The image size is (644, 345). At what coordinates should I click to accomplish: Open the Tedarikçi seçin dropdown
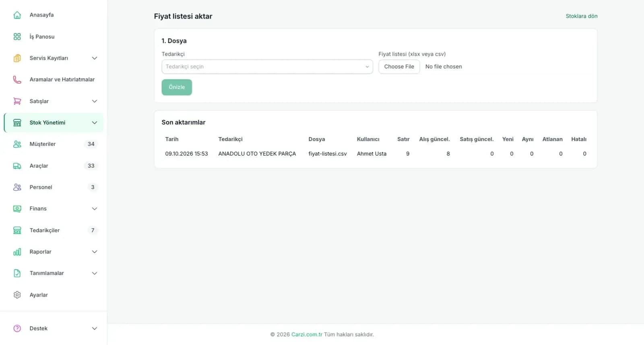pos(267,67)
